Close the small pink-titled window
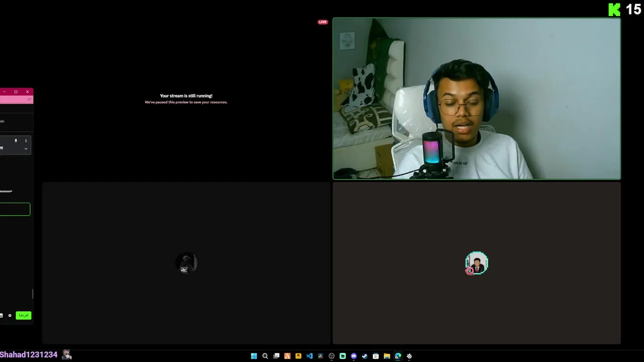This screenshot has height=362, width=644. pyautogui.click(x=27, y=92)
